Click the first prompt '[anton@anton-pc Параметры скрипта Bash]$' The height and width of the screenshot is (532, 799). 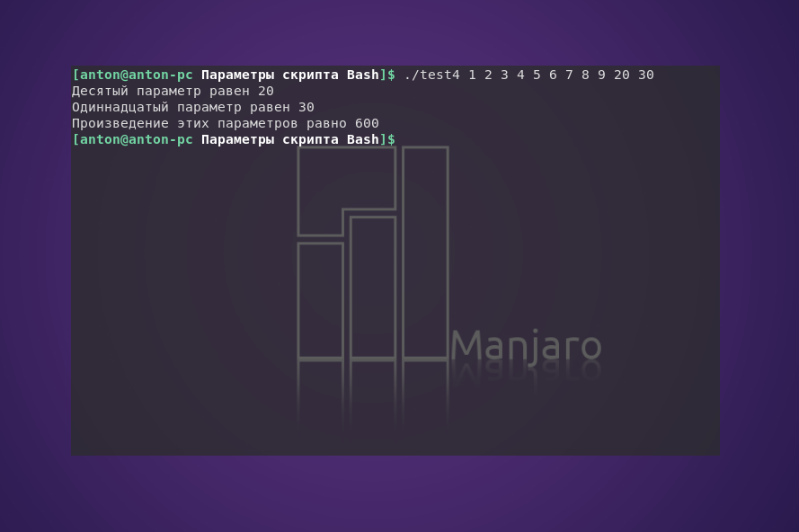coord(234,75)
